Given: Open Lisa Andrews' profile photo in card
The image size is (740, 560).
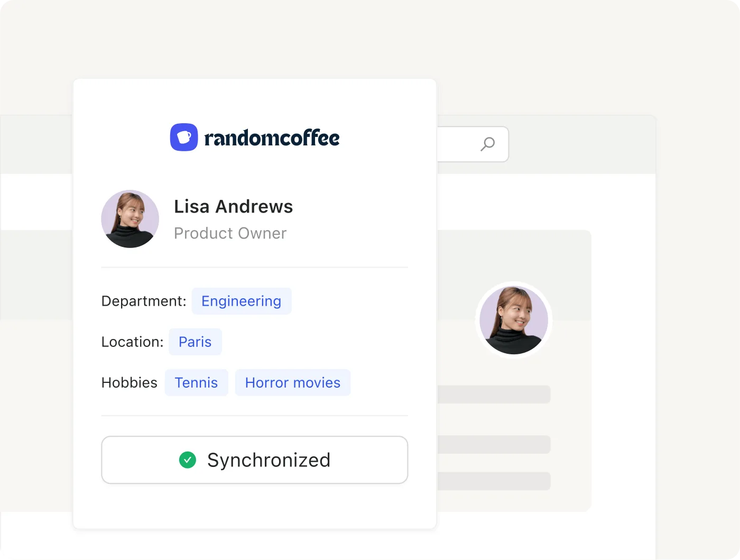Looking at the screenshot, I should point(130,219).
